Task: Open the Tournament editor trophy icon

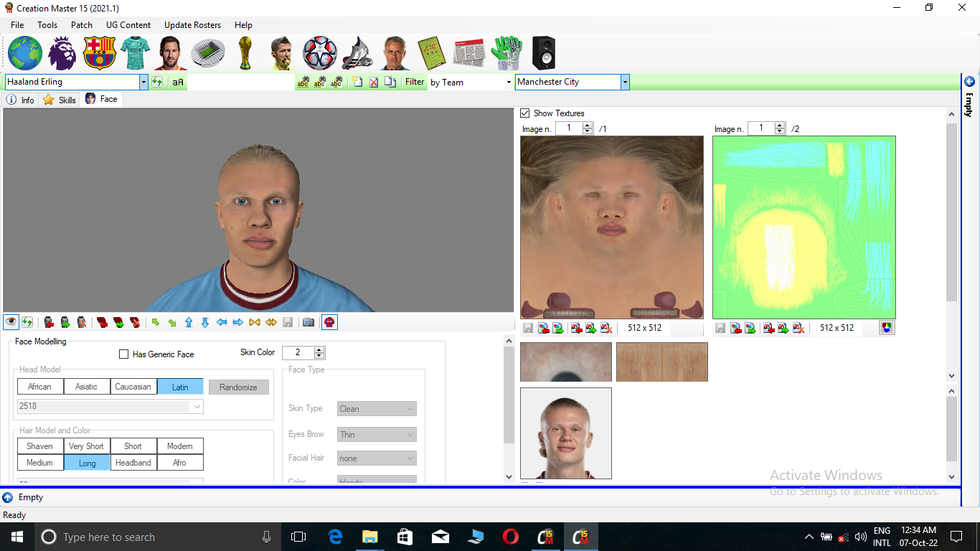Action: (x=245, y=53)
